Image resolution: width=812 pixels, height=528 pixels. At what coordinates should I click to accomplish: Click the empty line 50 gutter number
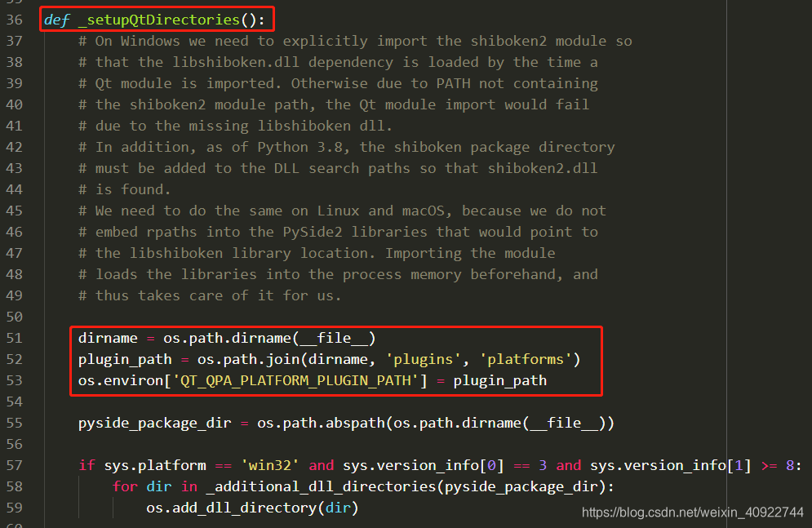[x=14, y=317]
